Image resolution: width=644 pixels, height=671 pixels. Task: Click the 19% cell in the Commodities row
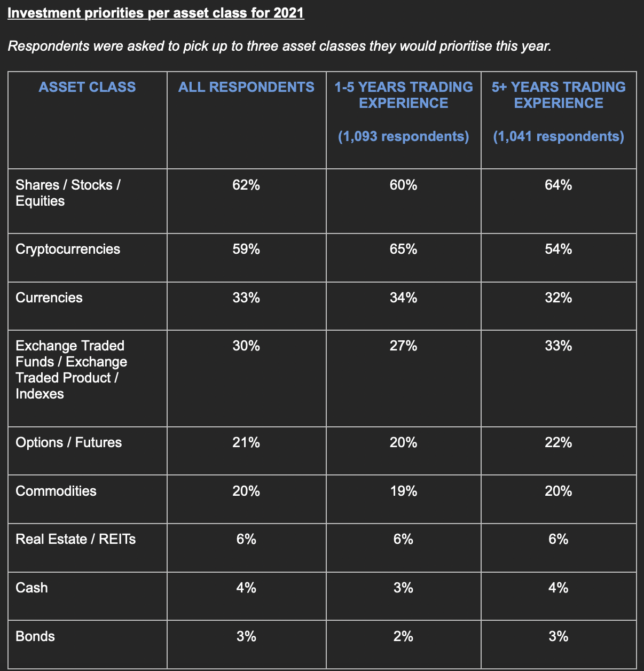(x=404, y=491)
